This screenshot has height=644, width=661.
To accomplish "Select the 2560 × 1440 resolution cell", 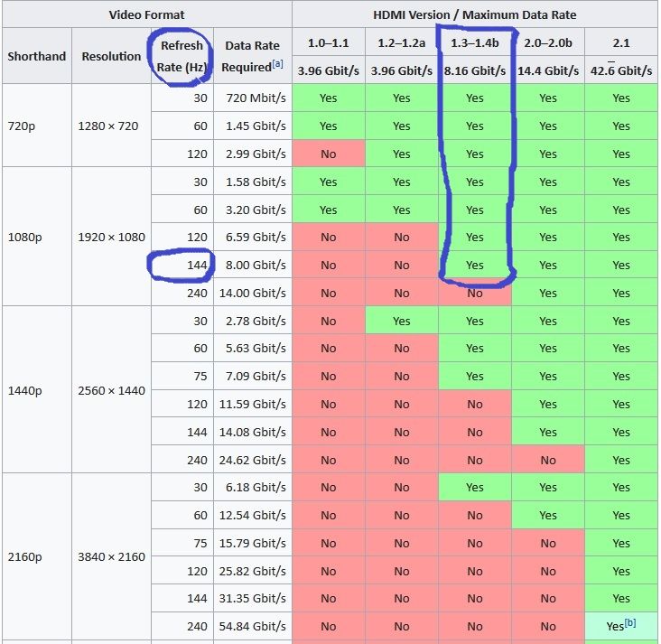I will click(x=112, y=391).
